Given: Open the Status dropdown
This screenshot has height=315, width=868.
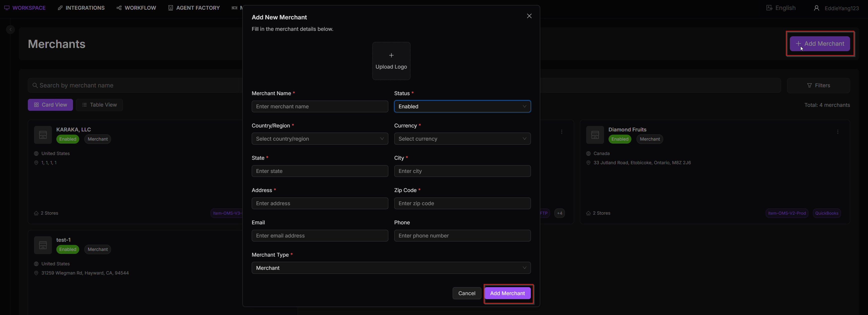Looking at the screenshot, I should pyautogui.click(x=462, y=107).
